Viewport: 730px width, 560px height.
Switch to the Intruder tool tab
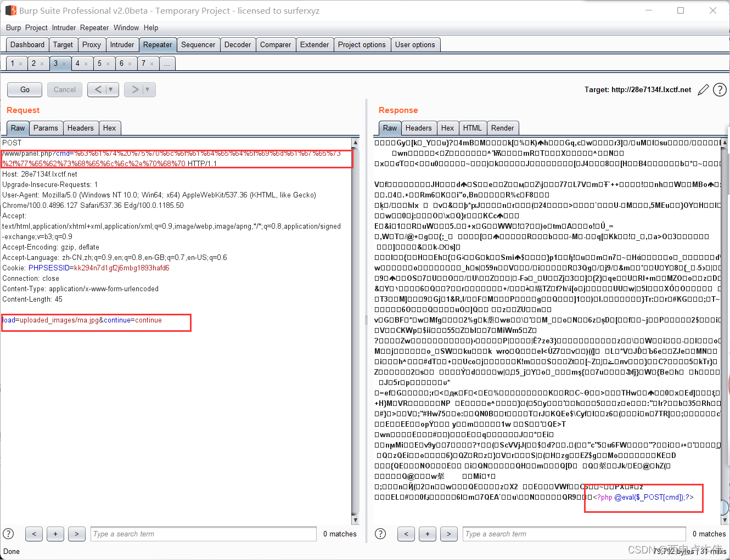[122, 44]
